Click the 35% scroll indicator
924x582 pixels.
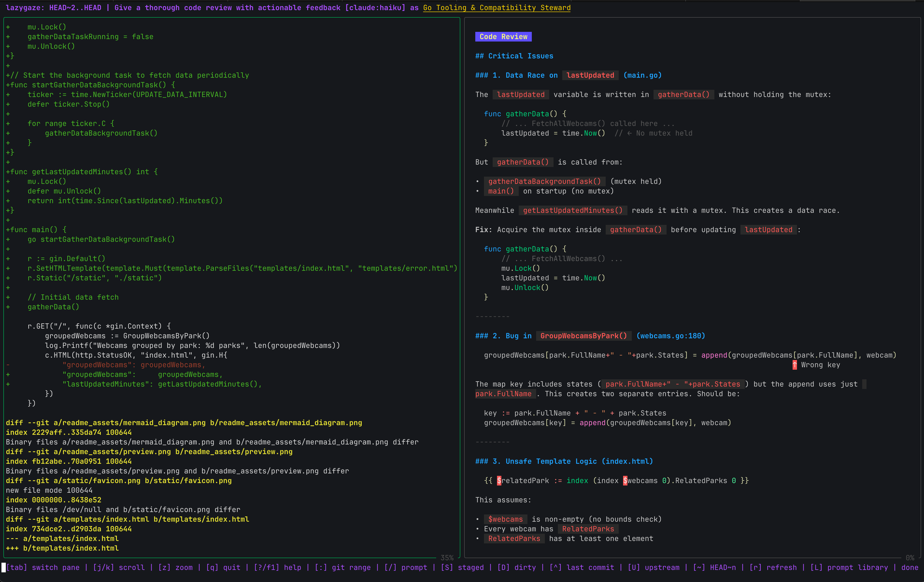[x=448, y=557]
